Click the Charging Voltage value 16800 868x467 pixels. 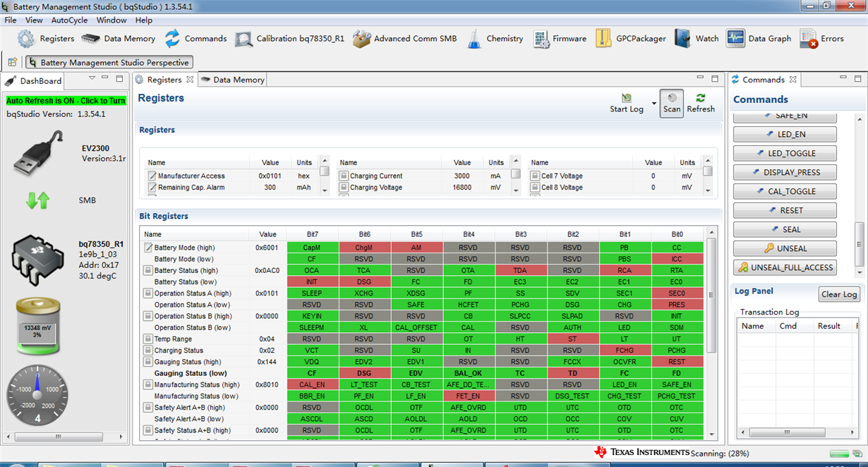(x=462, y=188)
